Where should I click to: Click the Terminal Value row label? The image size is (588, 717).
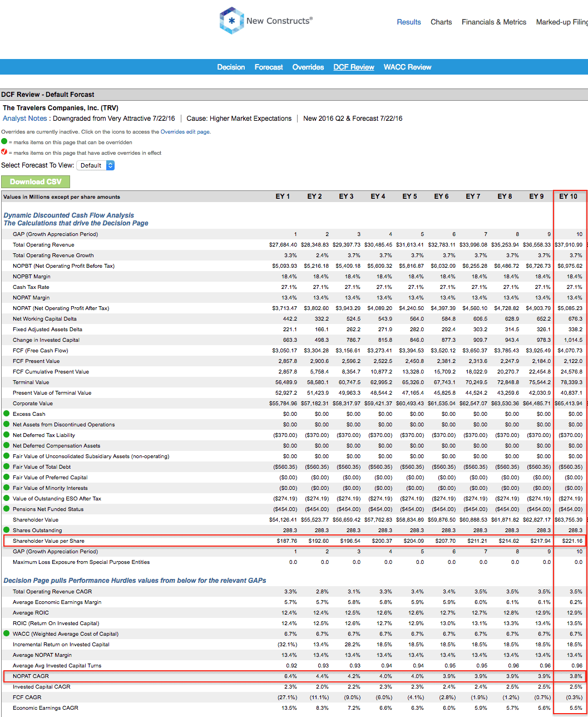(31, 382)
